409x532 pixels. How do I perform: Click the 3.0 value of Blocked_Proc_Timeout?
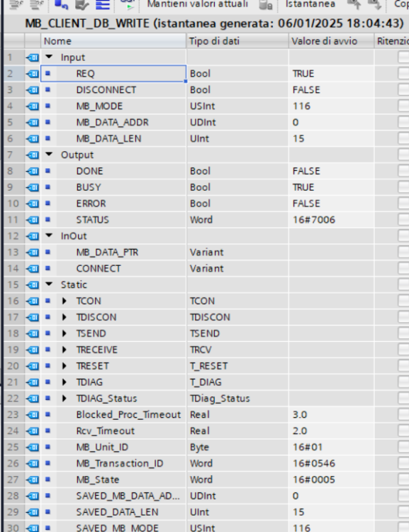[x=332, y=415]
